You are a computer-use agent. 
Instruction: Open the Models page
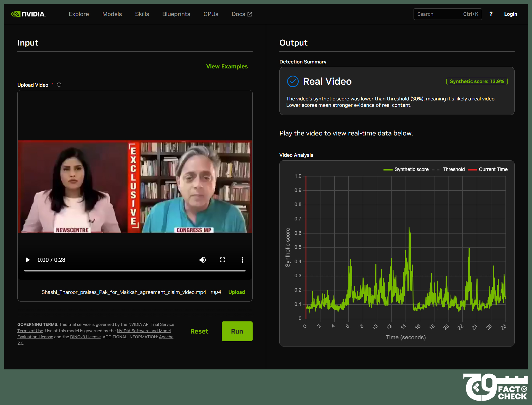(112, 14)
